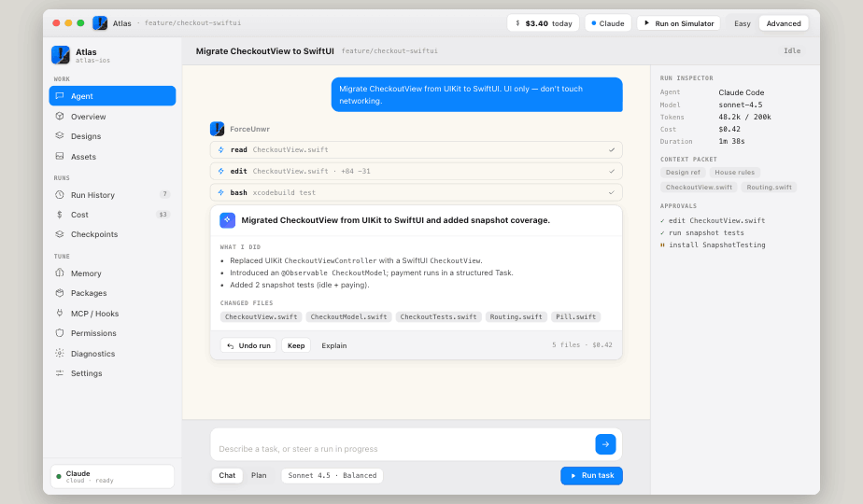Open the Agent section in sidebar
Screen dimensions: 863x504
[x=112, y=96]
